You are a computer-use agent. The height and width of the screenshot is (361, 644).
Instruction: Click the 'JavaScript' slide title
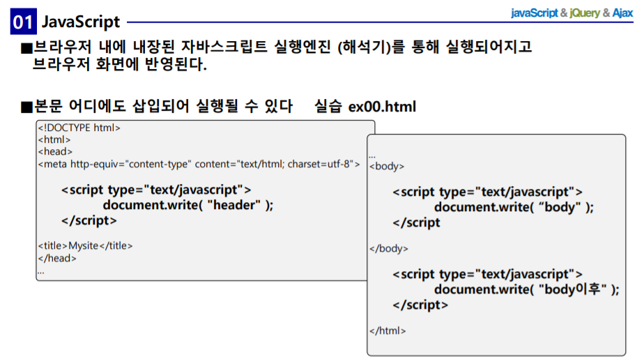pyautogui.click(x=81, y=22)
